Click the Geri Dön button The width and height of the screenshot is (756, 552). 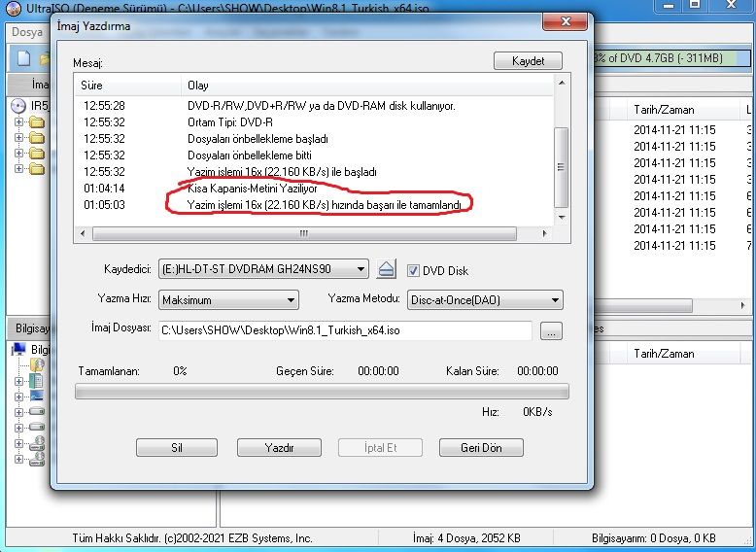481,447
